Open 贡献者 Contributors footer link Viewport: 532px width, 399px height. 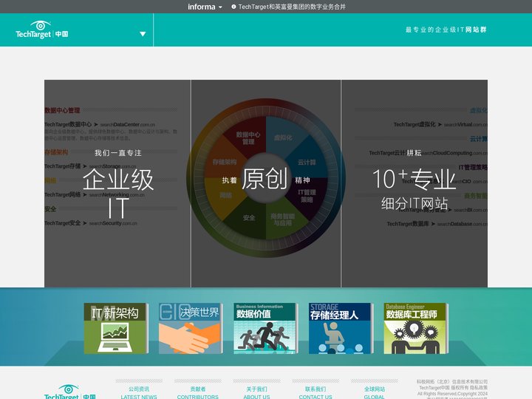(x=198, y=392)
